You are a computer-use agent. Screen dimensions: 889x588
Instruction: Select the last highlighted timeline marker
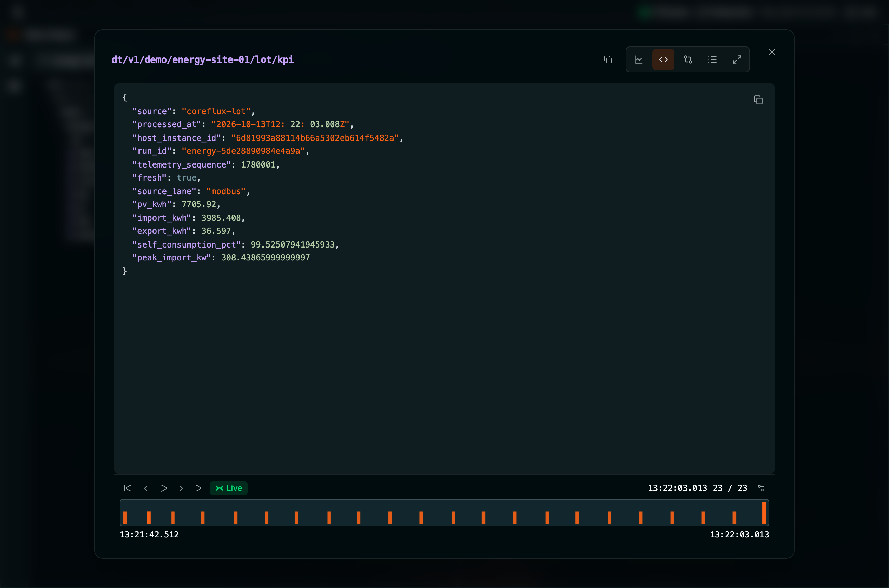(x=764, y=513)
